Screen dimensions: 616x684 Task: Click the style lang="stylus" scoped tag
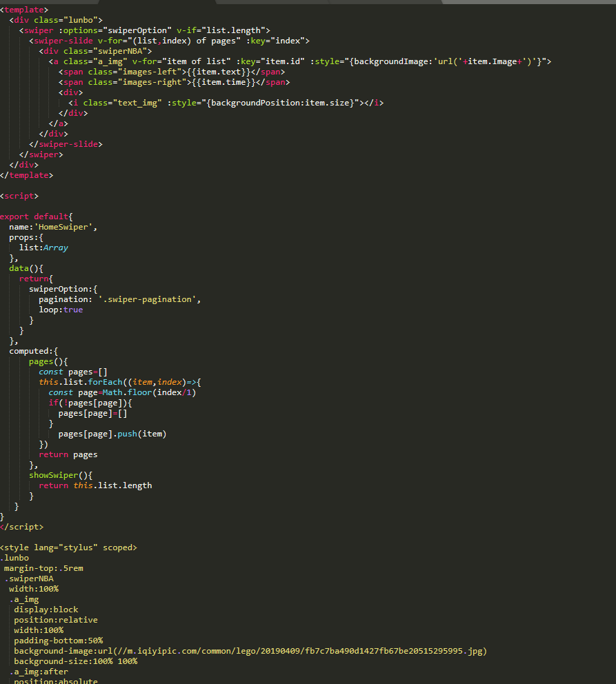coord(68,548)
